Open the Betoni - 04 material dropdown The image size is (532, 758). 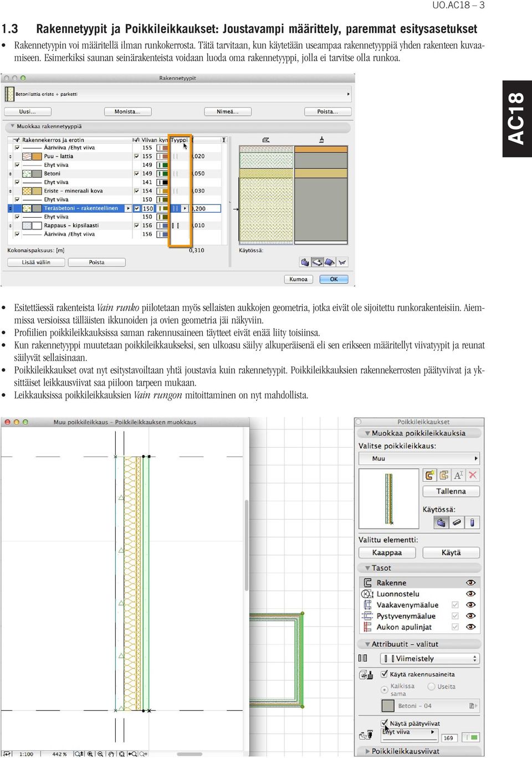pos(429,705)
